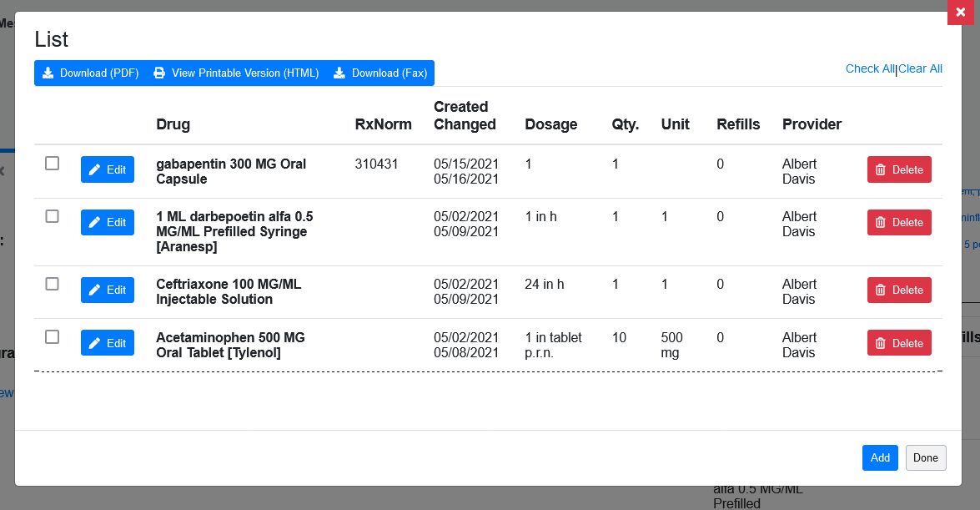Click the trash icon to delete gabapentin
The height and width of the screenshot is (510, 980).
880,169
